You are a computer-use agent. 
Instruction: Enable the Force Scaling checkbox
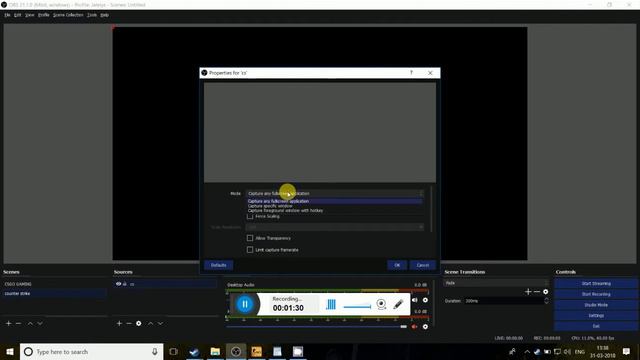tap(250, 216)
